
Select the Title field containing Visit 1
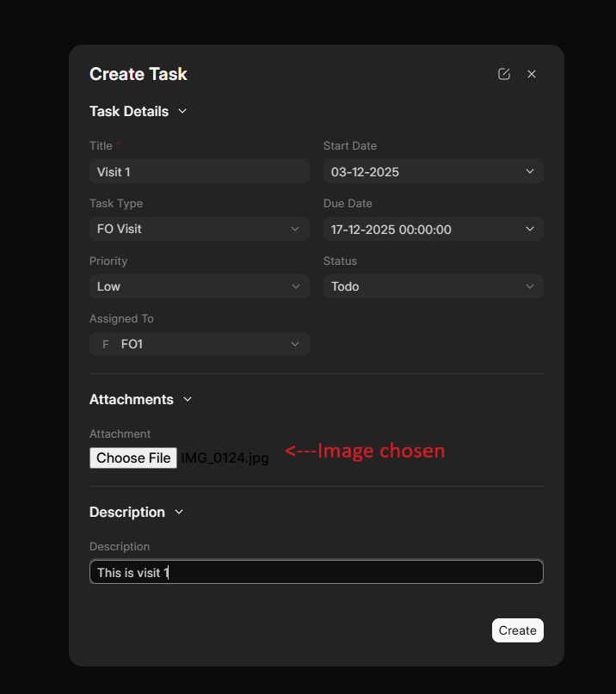pos(199,171)
